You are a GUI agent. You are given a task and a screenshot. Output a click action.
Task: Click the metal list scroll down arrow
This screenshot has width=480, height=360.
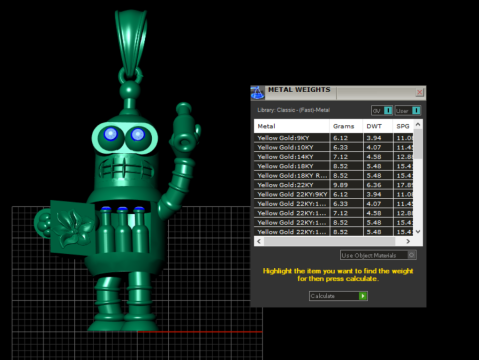tap(418, 232)
